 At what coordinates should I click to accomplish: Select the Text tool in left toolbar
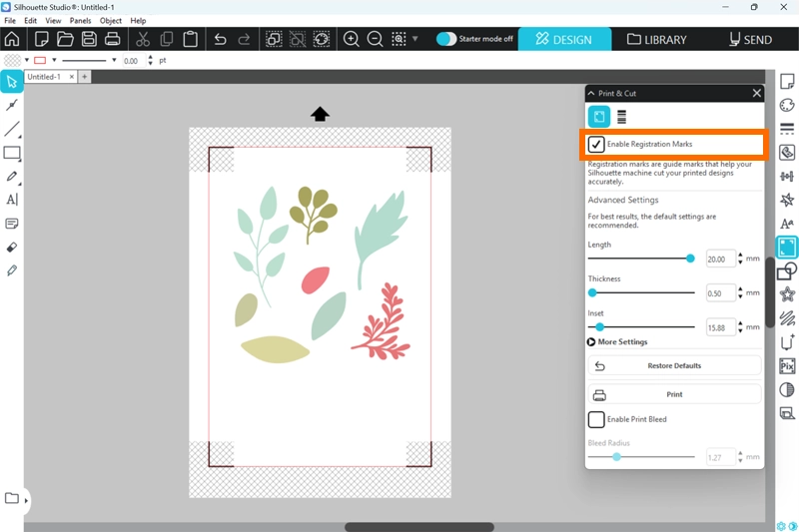click(12, 200)
